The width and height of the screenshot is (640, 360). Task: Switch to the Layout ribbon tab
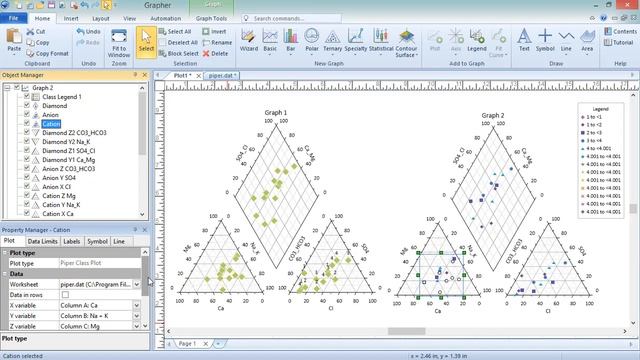100,18
